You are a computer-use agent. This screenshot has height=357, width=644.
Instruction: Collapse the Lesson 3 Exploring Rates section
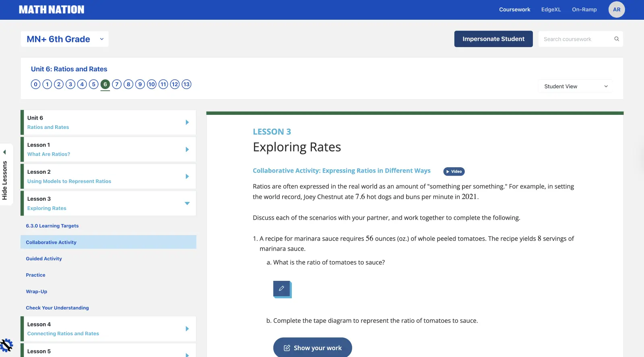(x=187, y=203)
